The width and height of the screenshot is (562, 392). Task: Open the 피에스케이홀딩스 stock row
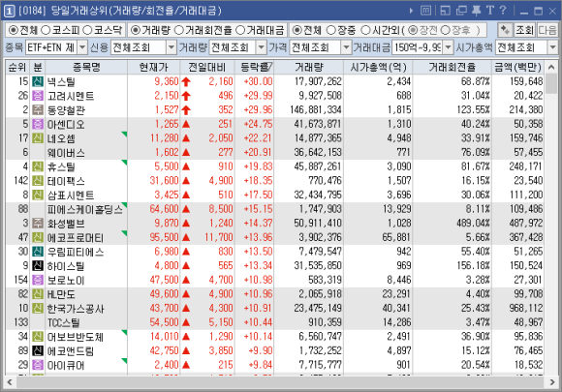point(274,209)
